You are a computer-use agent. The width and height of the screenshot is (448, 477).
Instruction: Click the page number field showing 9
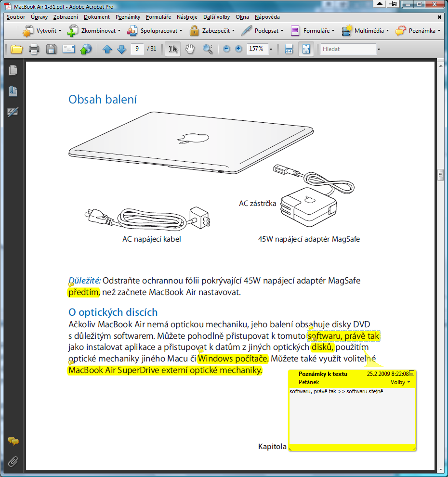137,49
